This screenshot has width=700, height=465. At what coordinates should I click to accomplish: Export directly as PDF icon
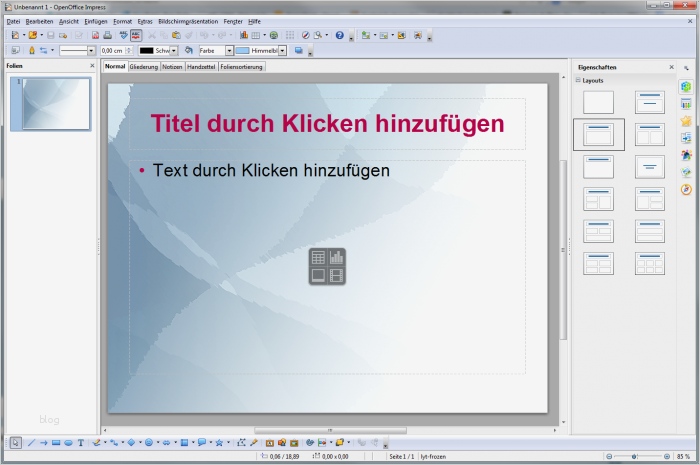pos(95,35)
